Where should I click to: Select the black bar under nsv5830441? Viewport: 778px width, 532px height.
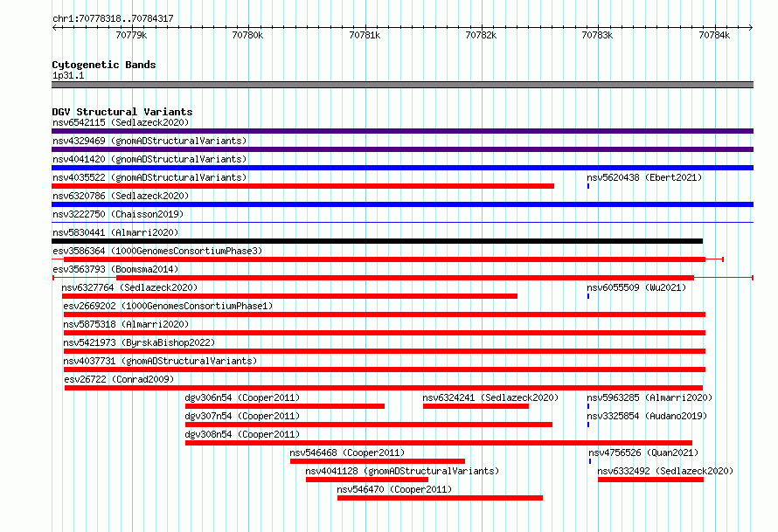coord(377,241)
